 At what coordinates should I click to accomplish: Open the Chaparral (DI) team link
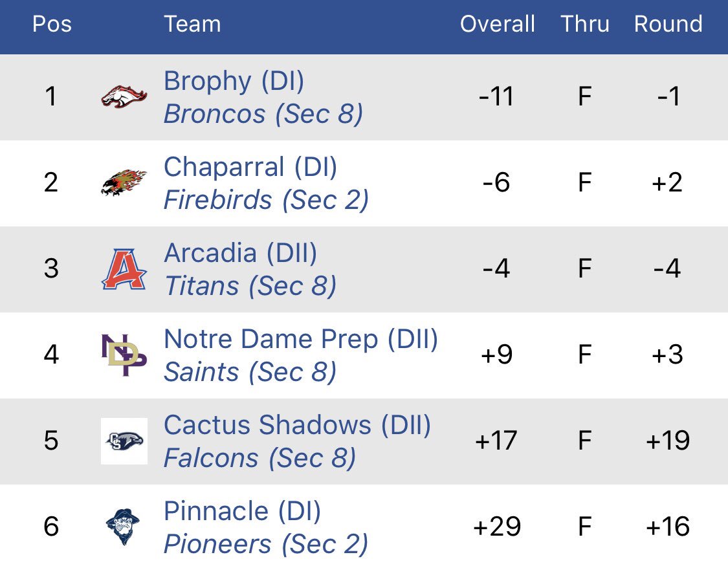(x=250, y=167)
